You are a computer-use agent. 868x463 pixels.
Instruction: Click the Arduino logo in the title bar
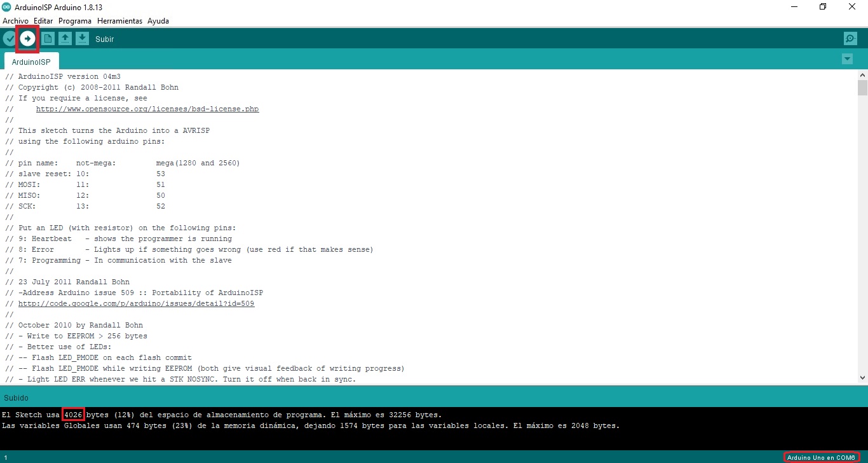pos(6,7)
